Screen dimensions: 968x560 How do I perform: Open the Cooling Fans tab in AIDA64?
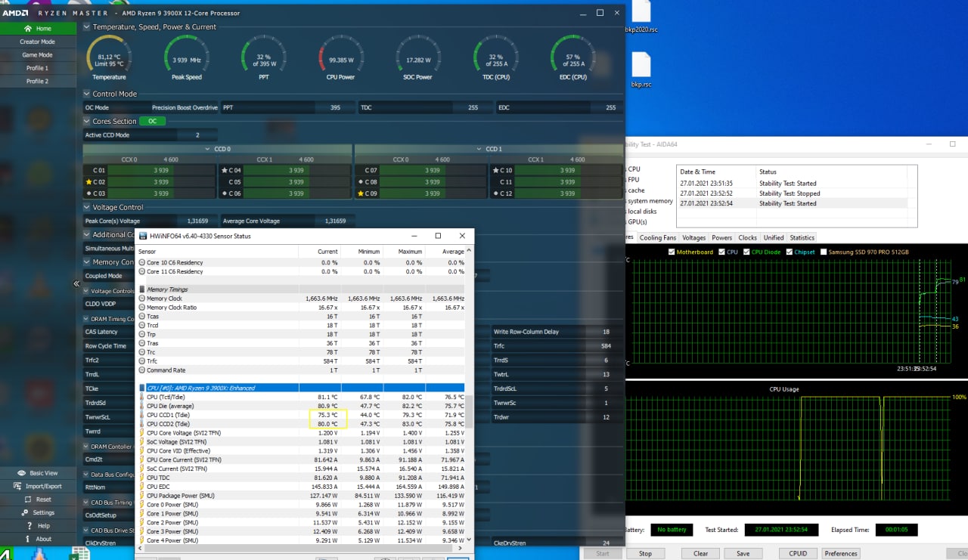pyautogui.click(x=657, y=237)
